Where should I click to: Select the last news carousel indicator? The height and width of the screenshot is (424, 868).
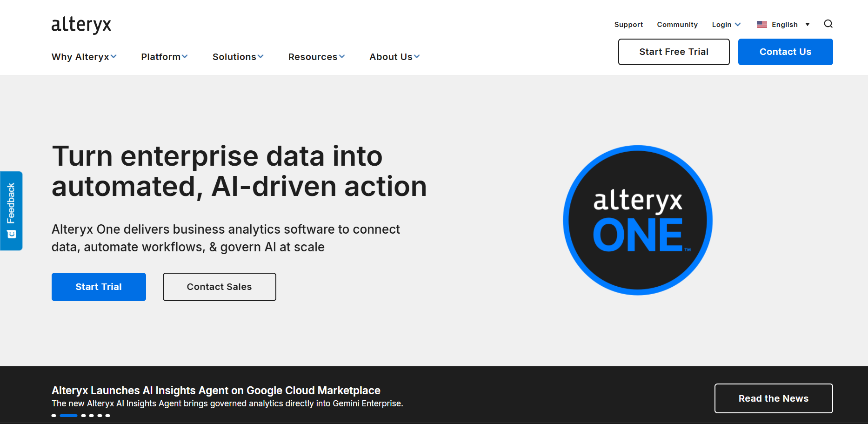tap(107, 415)
